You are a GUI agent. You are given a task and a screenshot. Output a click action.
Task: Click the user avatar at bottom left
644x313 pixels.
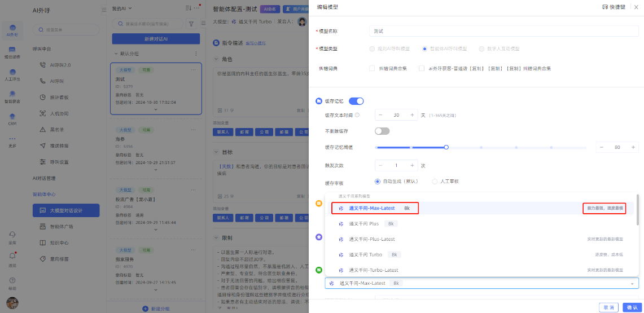pos(12,302)
